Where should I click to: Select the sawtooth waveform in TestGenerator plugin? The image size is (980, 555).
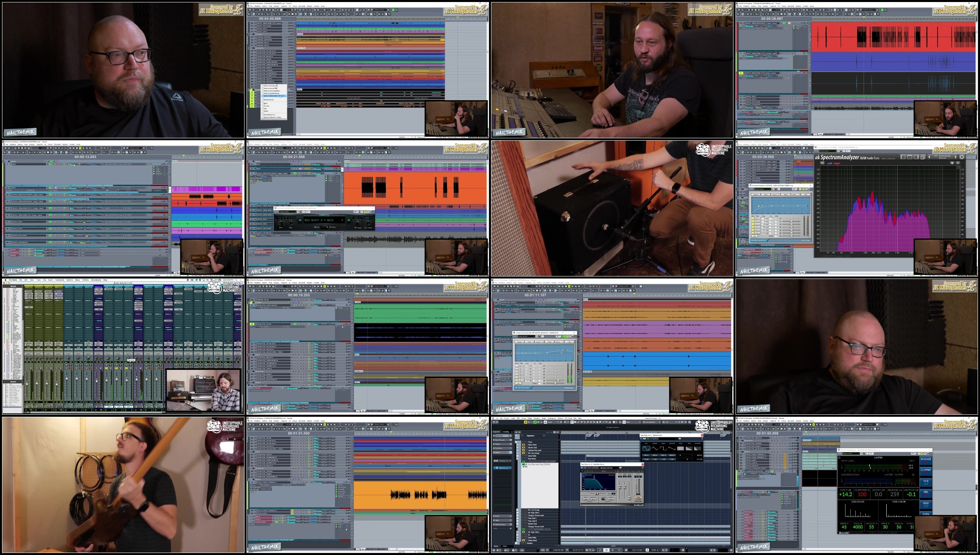pos(672,448)
